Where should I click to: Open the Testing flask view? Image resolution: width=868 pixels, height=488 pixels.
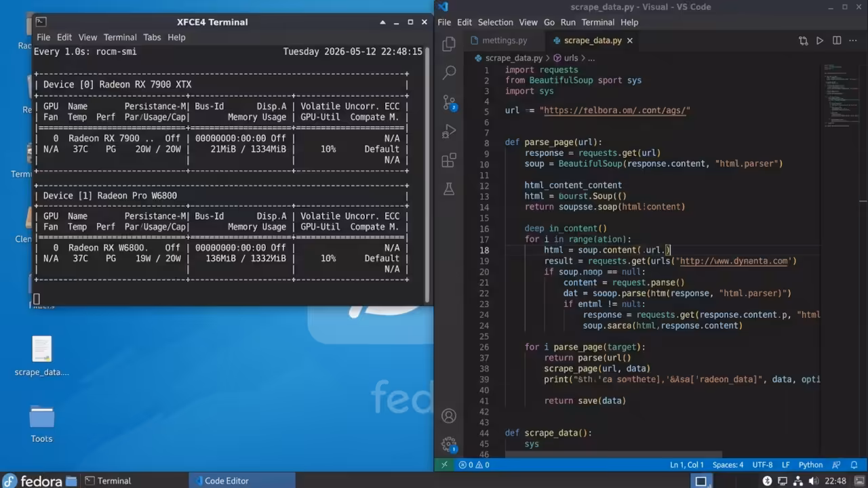click(449, 189)
